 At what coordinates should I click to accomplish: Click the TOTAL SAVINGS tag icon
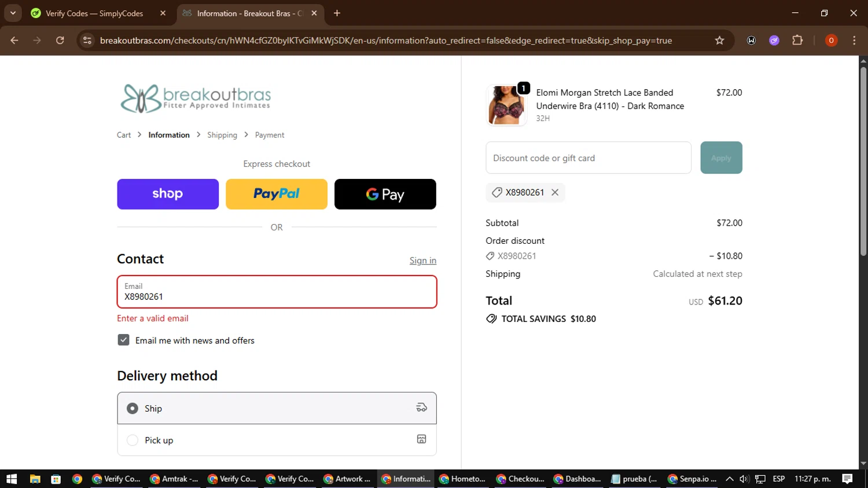pos(491,319)
